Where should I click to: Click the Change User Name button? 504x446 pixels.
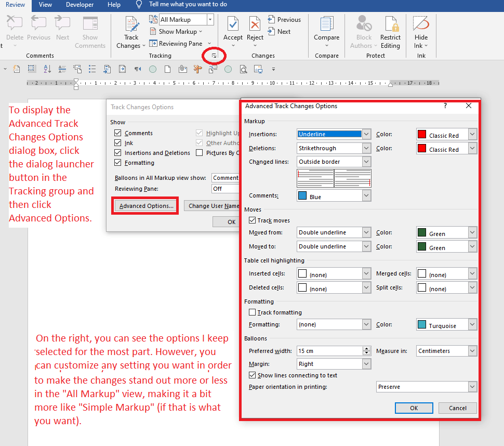coord(212,206)
